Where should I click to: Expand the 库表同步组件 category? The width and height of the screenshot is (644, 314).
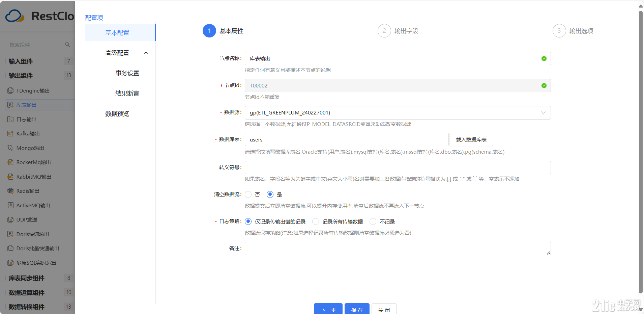[27, 278]
